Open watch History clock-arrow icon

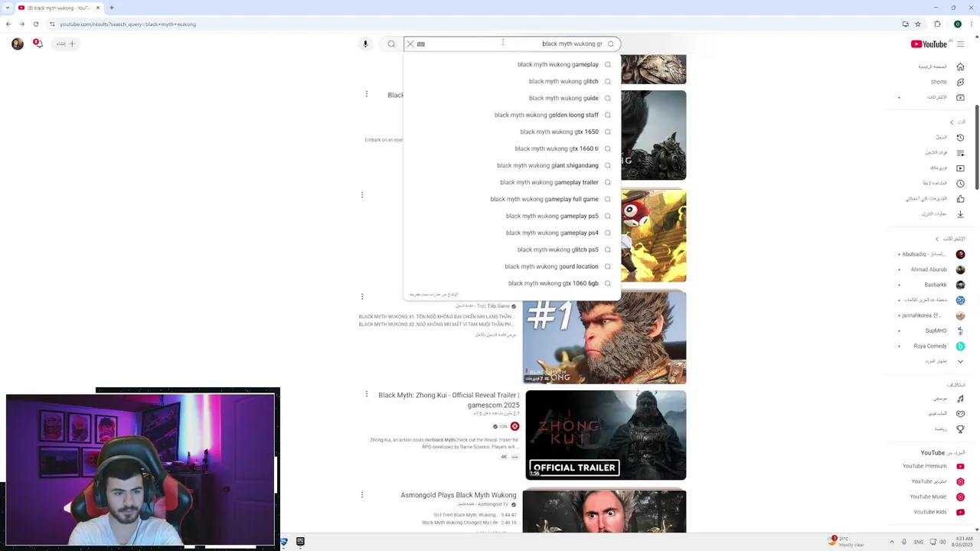960,138
